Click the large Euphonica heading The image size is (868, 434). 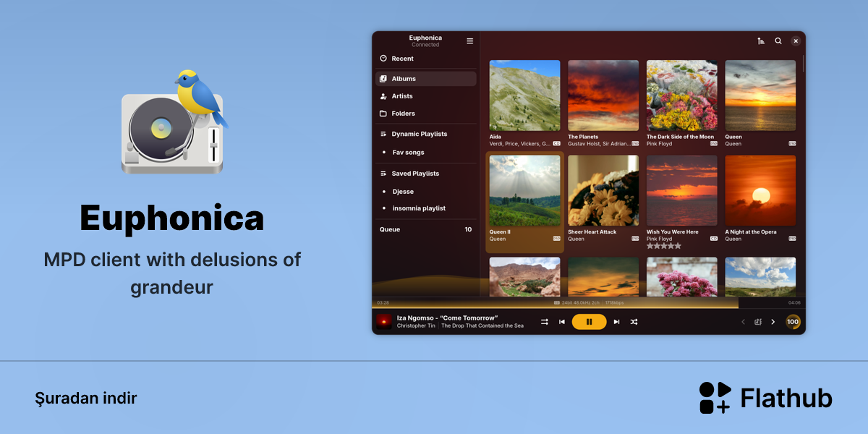pos(172,217)
